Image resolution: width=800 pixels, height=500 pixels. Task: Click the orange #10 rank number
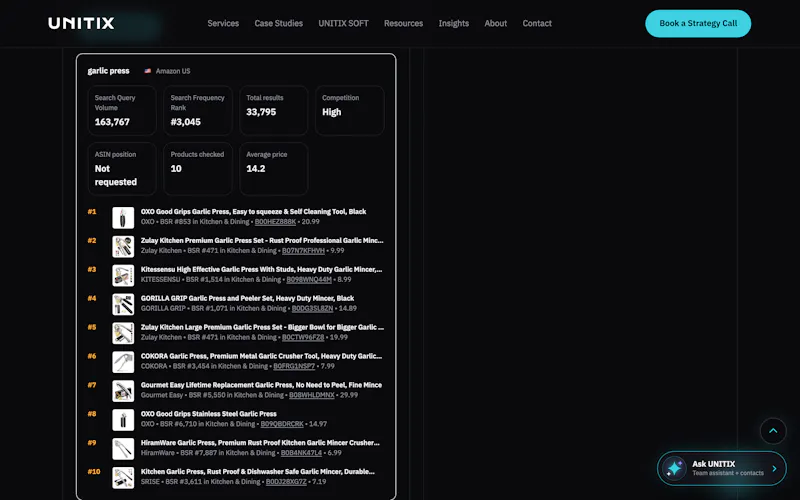point(94,472)
